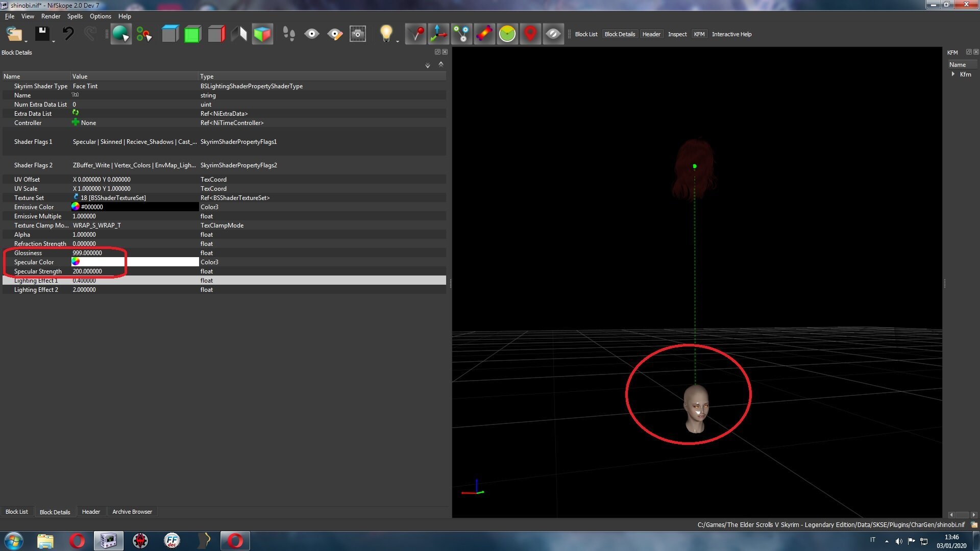Switch to Front view green cube

click(x=193, y=34)
